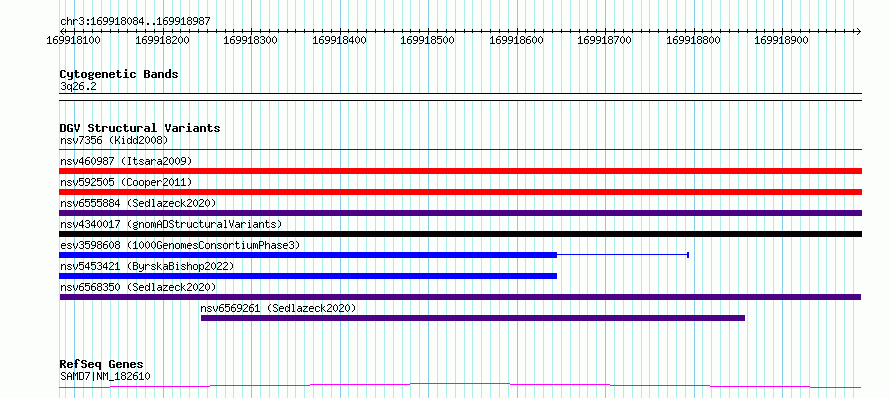
Task: Click the blue nsv5453421 variant bar
Action: pyautogui.click(x=308, y=276)
